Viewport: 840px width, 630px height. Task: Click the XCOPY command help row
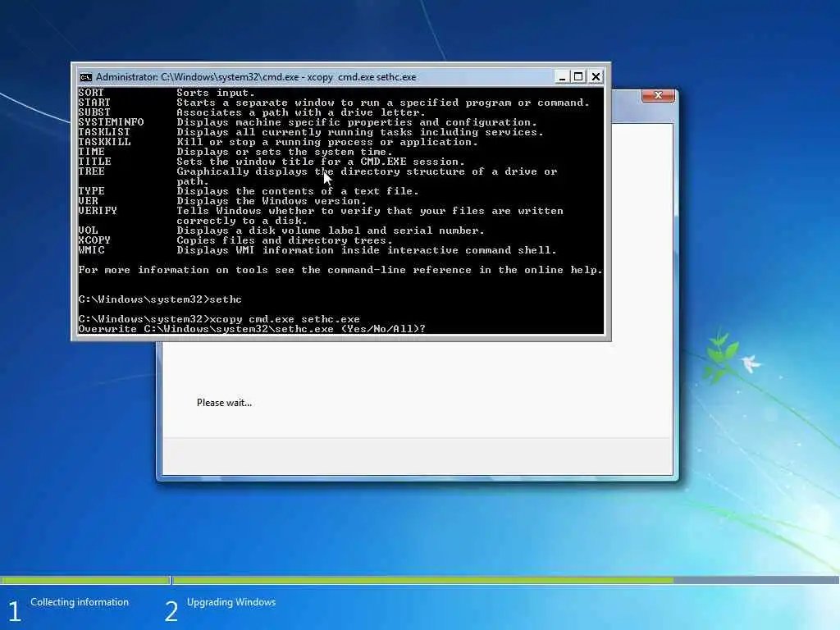(x=235, y=240)
